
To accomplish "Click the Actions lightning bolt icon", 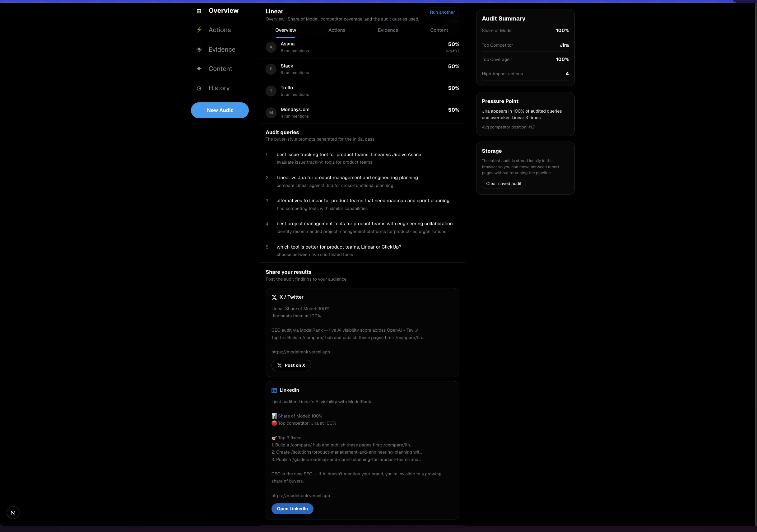I will (x=199, y=30).
